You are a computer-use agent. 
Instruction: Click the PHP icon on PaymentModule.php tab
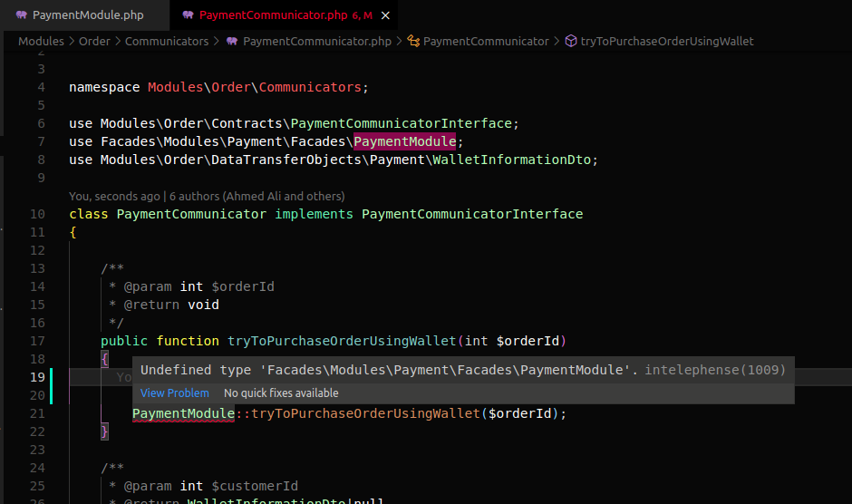tap(22, 15)
